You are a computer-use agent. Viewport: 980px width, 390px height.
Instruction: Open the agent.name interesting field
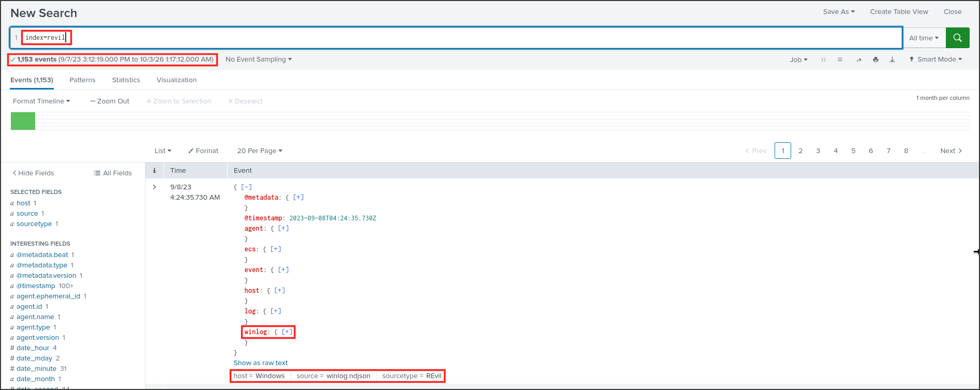(x=35, y=317)
